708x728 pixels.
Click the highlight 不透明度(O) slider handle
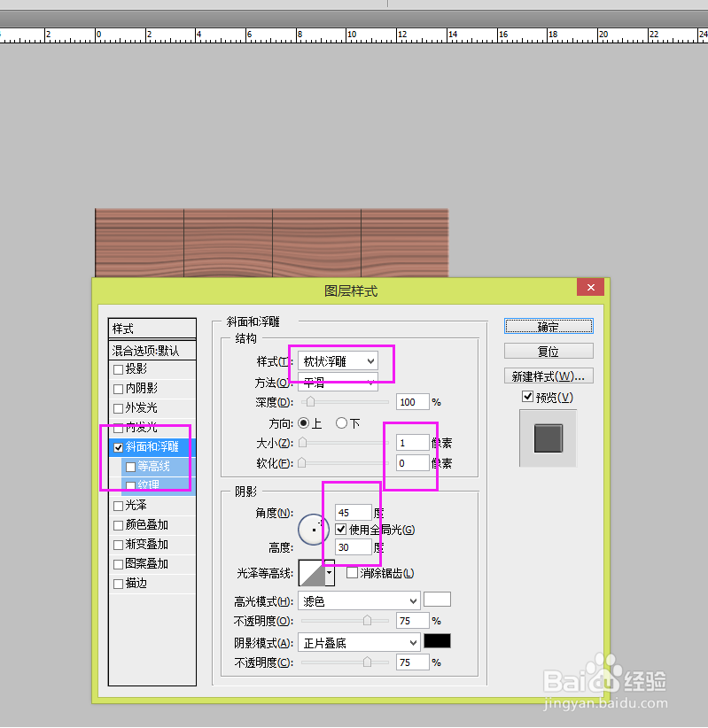click(x=367, y=621)
